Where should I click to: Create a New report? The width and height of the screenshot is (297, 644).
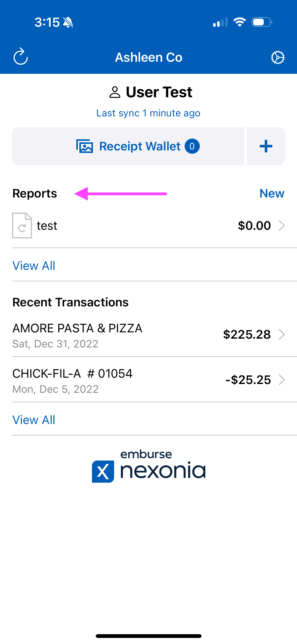(272, 194)
